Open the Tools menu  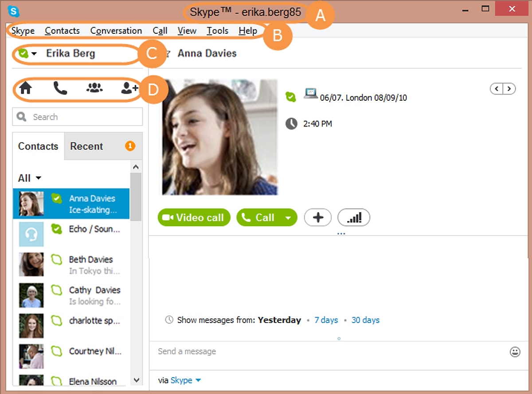(217, 31)
